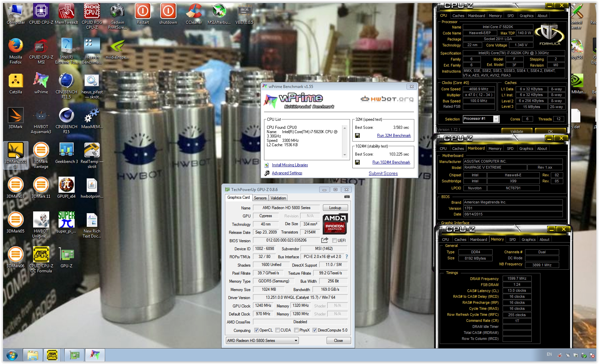
Task: Launch CCleaner from desktop
Action: coord(194,14)
